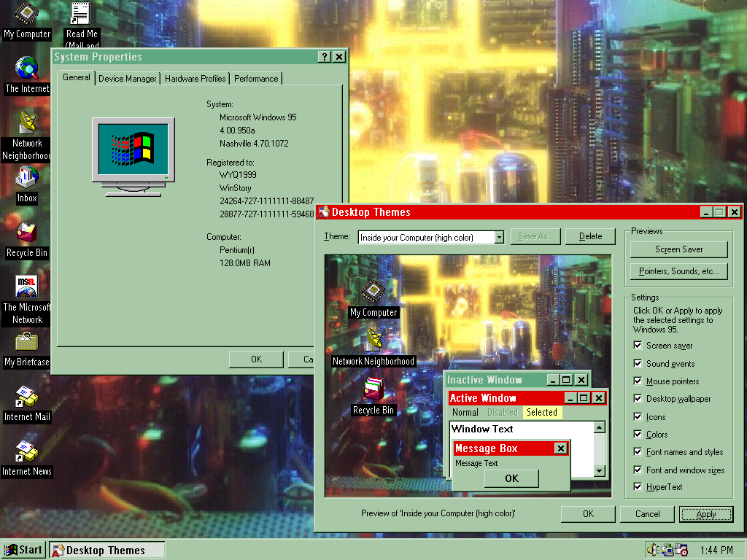
Task: Click Cancel in Desktop Themes dialog
Action: tap(648, 514)
